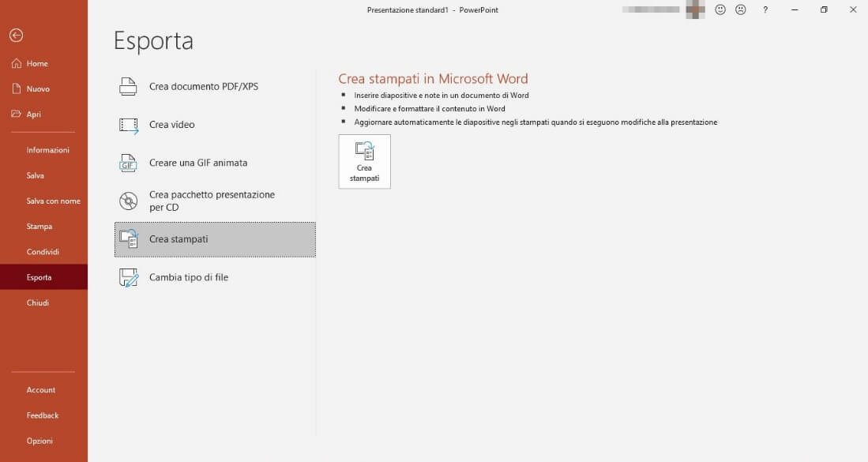868x462 pixels.
Task: Click 'Modificare e formattare il contenuto' bullet
Action: click(430, 108)
